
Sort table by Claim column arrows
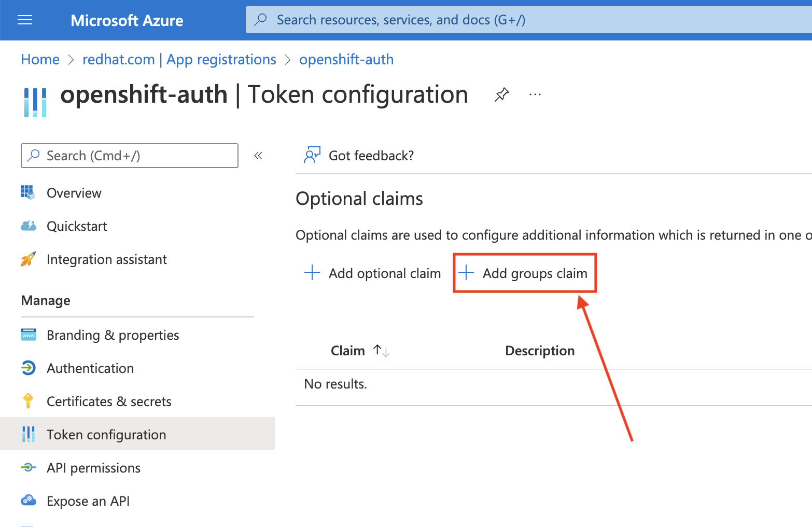[382, 351]
